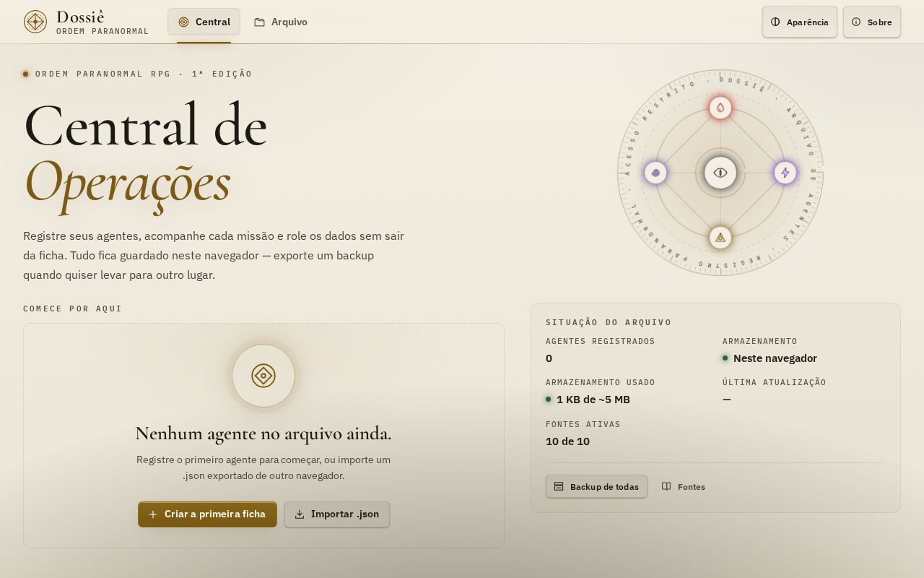
Task: Select the purple spiral sigil
Action: coord(655,173)
